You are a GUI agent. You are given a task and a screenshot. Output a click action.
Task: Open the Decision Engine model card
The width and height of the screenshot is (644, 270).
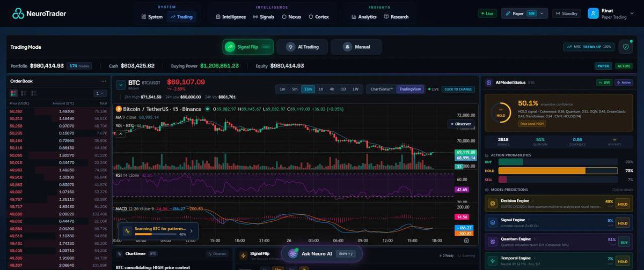(x=559, y=204)
